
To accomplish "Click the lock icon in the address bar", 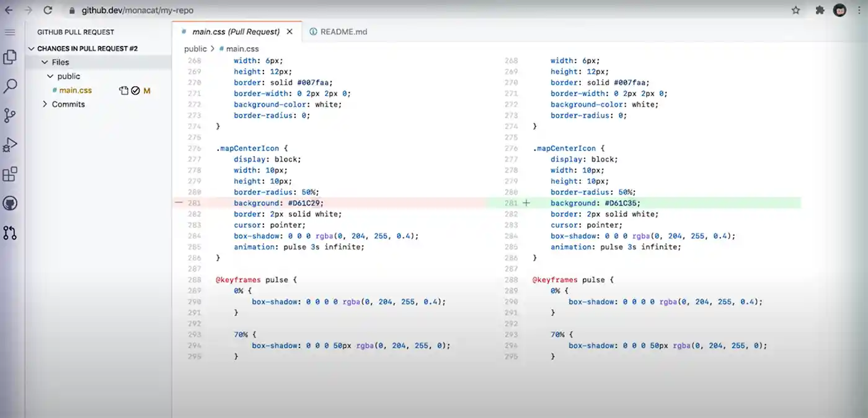I will click(72, 11).
